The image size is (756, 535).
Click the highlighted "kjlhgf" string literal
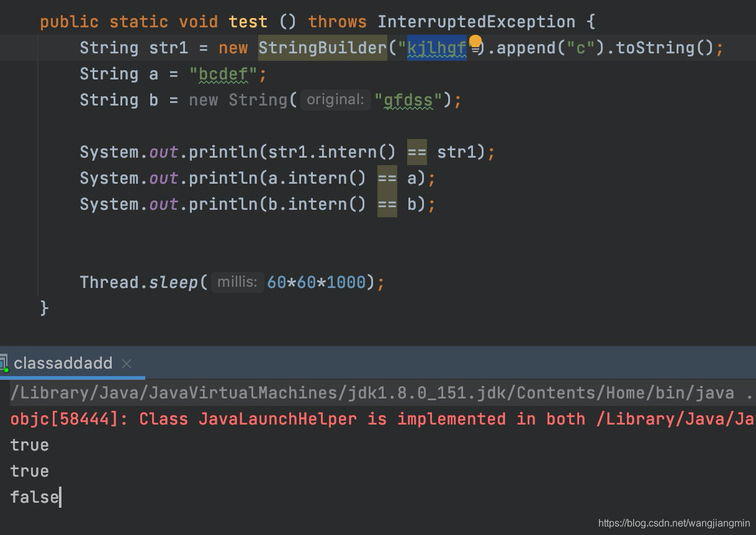click(437, 48)
